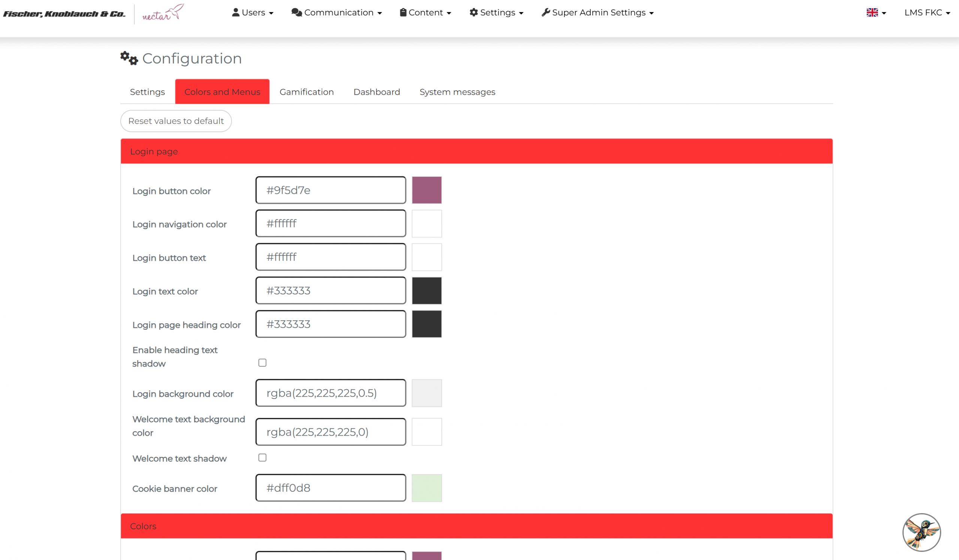Click the Super Admin wrench icon
The height and width of the screenshot is (560, 959).
546,12
